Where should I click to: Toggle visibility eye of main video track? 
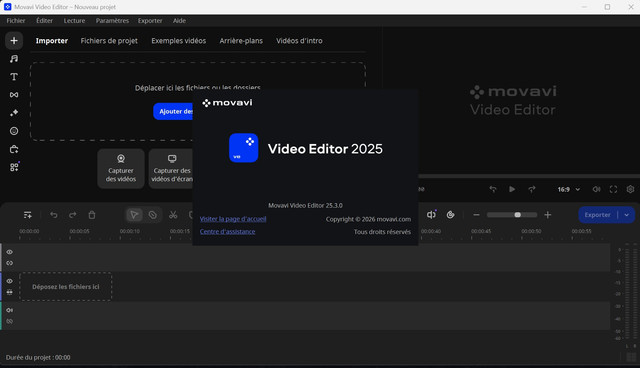click(x=9, y=281)
